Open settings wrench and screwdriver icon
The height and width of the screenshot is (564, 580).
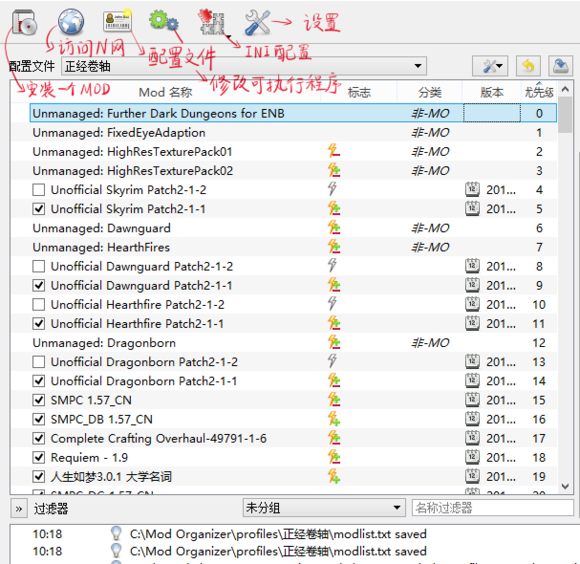[x=257, y=22]
